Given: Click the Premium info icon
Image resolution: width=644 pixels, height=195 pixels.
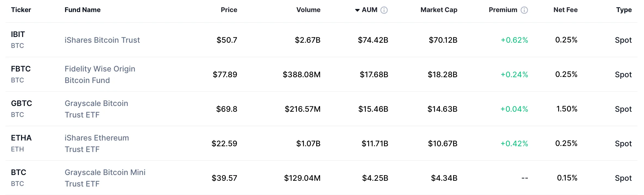Looking at the screenshot, I should coord(524,10).
